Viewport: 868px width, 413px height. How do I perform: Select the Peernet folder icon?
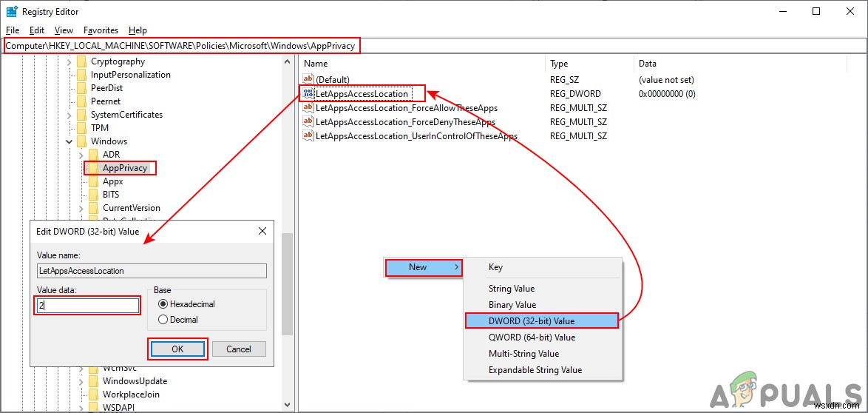81,101
